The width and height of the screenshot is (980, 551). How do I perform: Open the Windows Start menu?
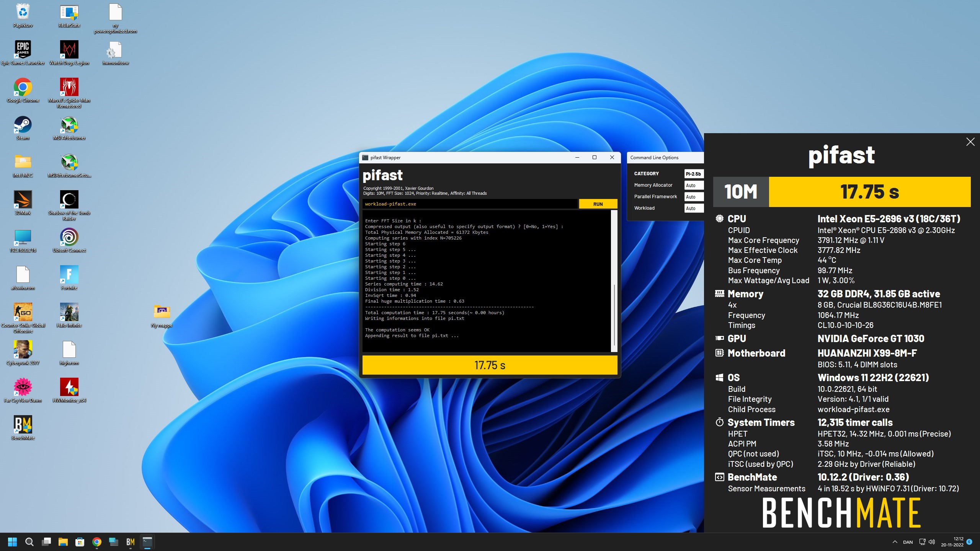click(12, 542)
